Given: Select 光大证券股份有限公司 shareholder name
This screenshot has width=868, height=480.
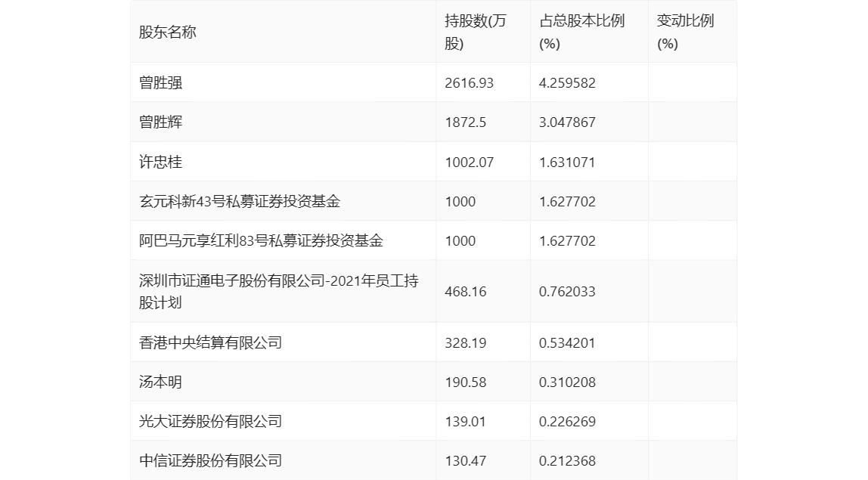Looking at the screenshot, I should point(210,421).
